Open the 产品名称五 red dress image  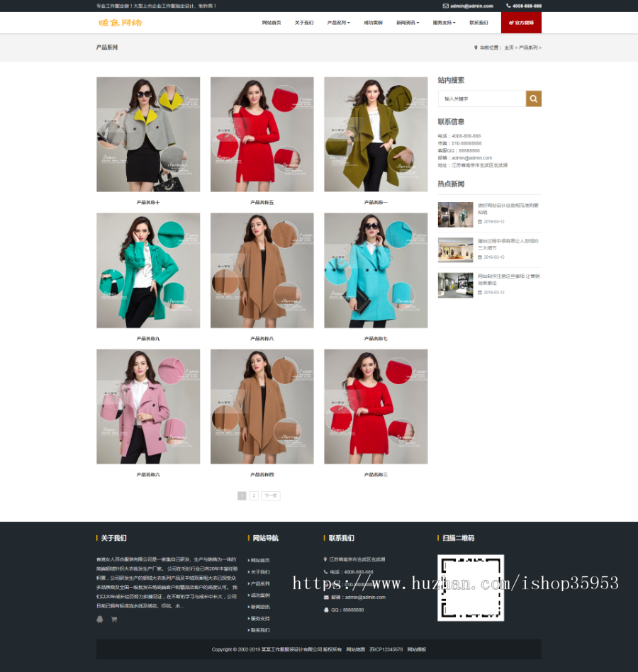tap(262, 135)
